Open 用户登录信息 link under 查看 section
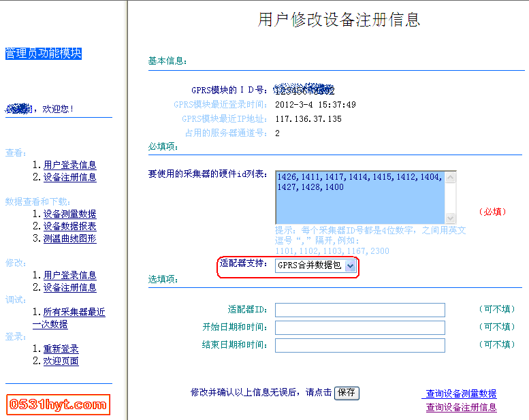Viewport: 529px width, 420px height. pos(69,165)
